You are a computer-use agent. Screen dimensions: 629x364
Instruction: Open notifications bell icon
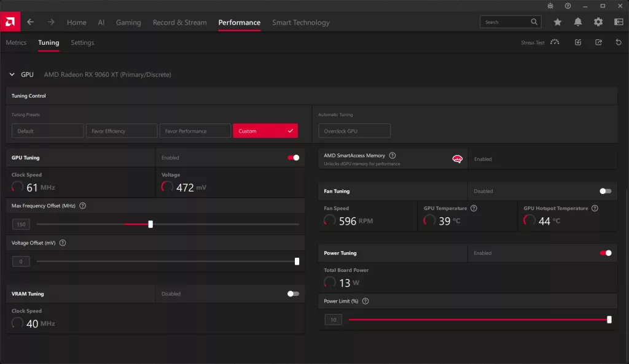point(577,22)
